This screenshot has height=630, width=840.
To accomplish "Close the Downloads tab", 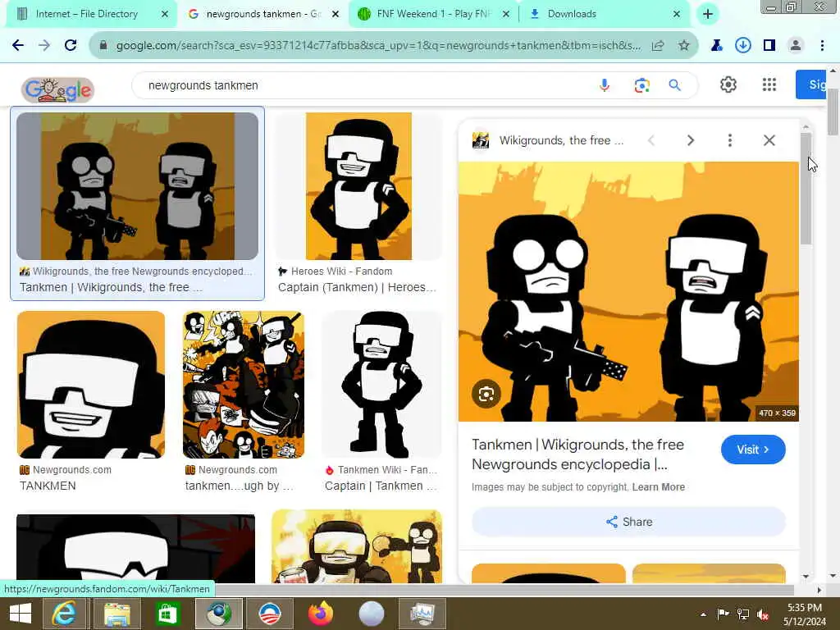I will point(677,14).
